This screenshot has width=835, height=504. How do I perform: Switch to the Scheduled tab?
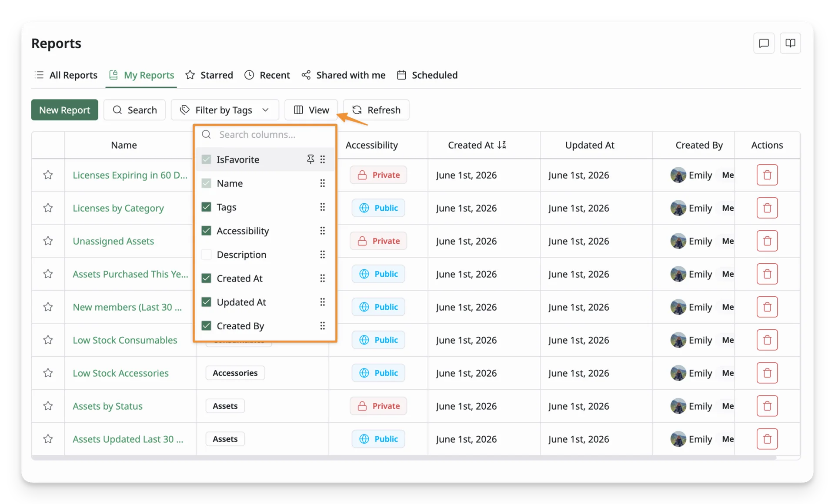[x=427, y=75]
